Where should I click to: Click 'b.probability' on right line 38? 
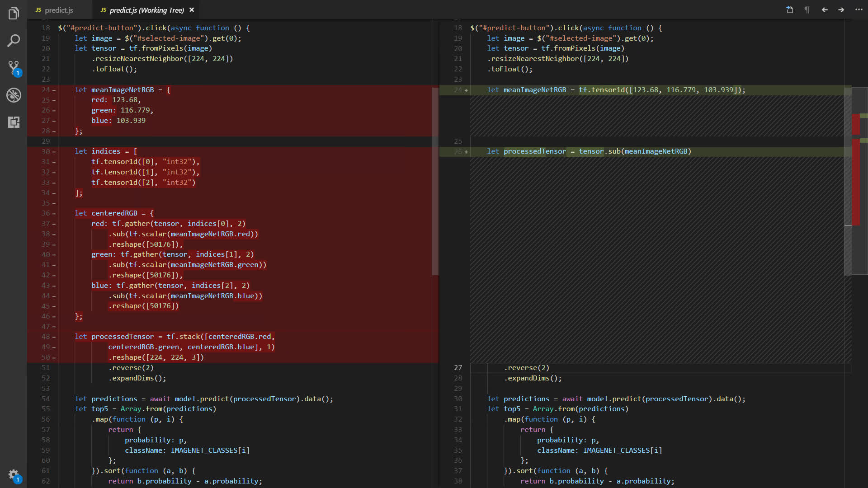click(x=576, y=481)
